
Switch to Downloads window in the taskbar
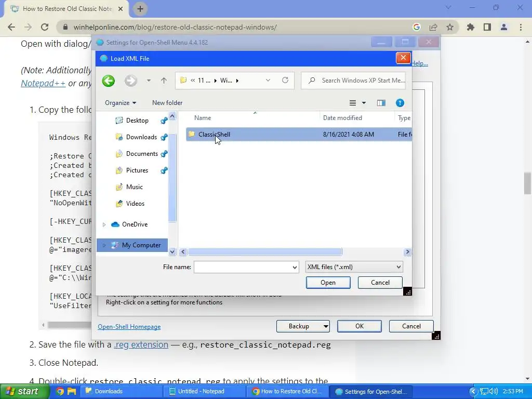pyautogui.click(x=122, y=391)
